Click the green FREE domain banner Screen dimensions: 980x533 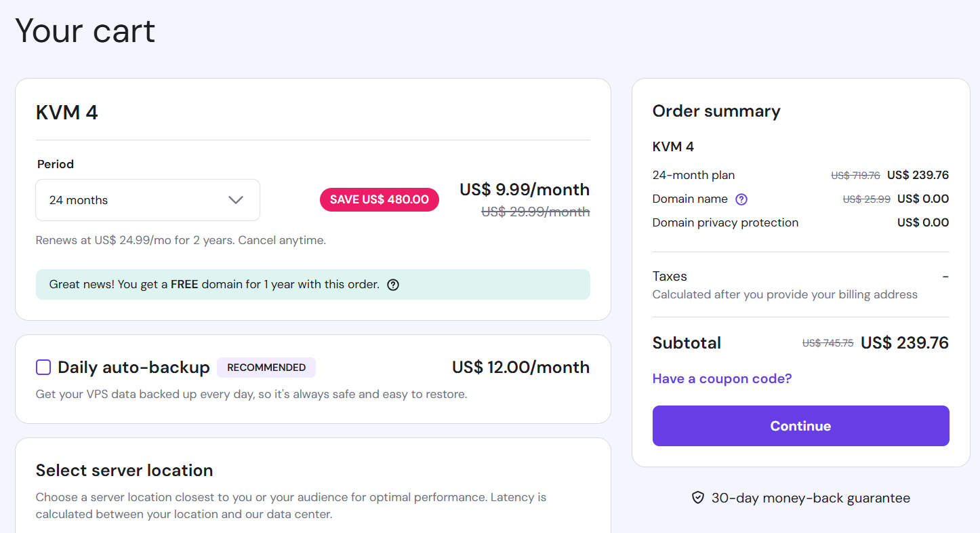pyautogui.click(x=312, y=285)
